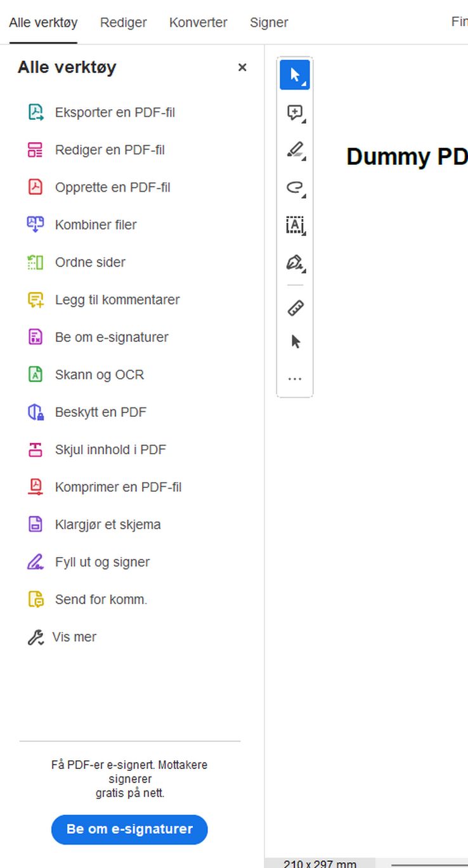Click Vis mer at the list bottom
Image resolution: width=468 pixels, height=868 pixels.
(x=74, y=636)
